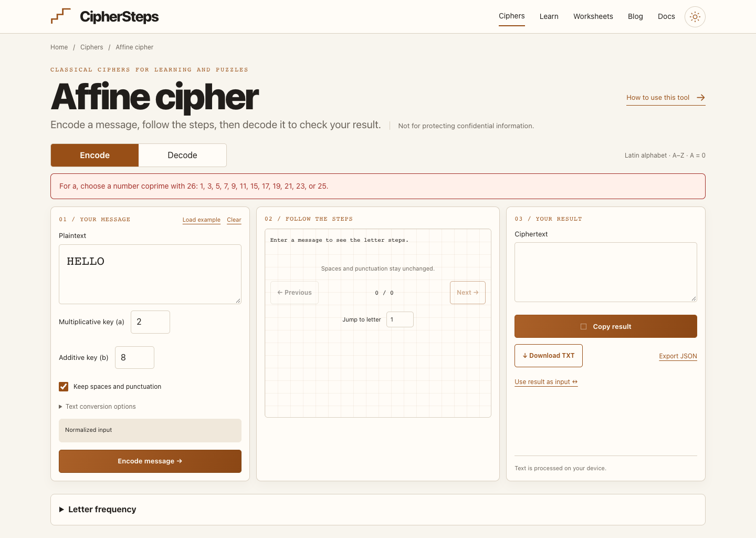Click the Ciphertext textarea resize handle

(x=694, y=298)
